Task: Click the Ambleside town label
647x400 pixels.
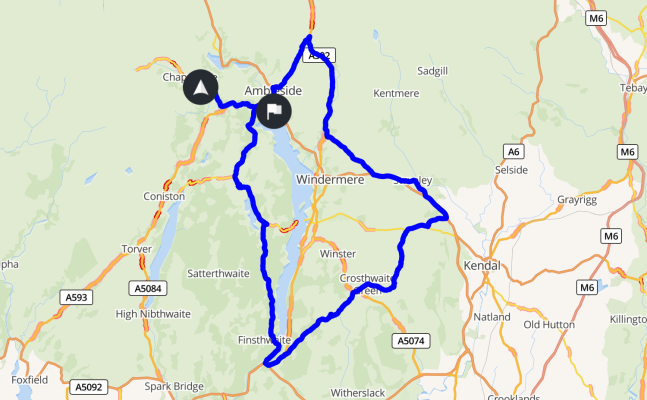Action: (x=273, y=91)
